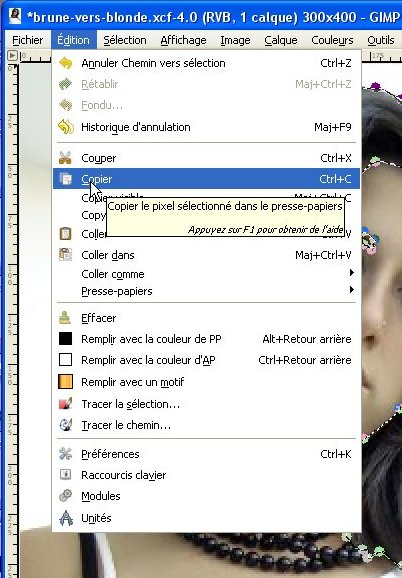The width and height of the screenshot is (402, 578).
Task: Click the undo arrow icon beside Annuler
Action: click(66, 63)
